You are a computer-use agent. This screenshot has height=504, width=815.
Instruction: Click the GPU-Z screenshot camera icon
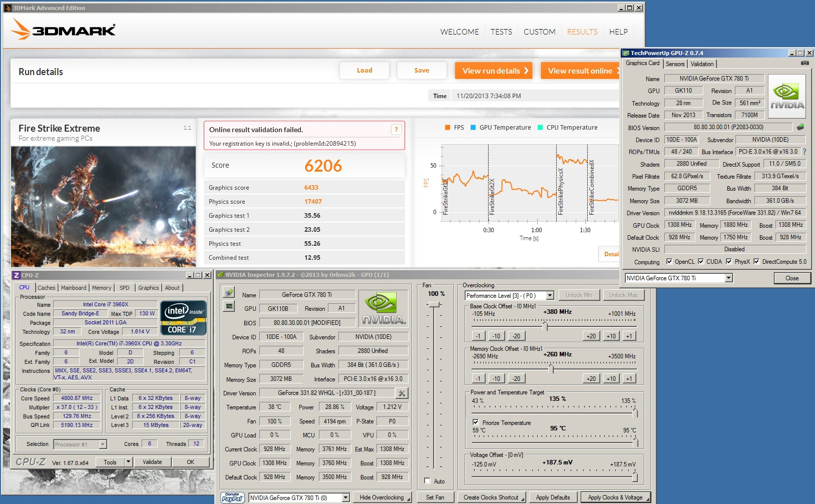pos(804,63)
